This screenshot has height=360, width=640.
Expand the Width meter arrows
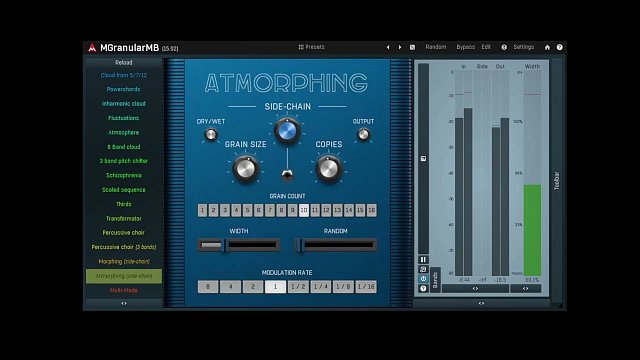pyautogui.click(x=525, y=289)
